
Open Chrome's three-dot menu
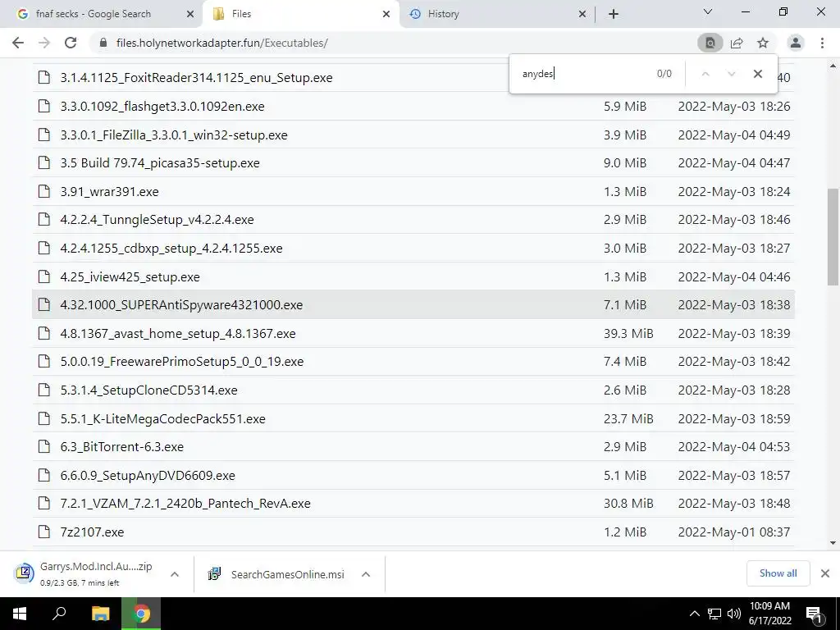[x=822, y=43]
